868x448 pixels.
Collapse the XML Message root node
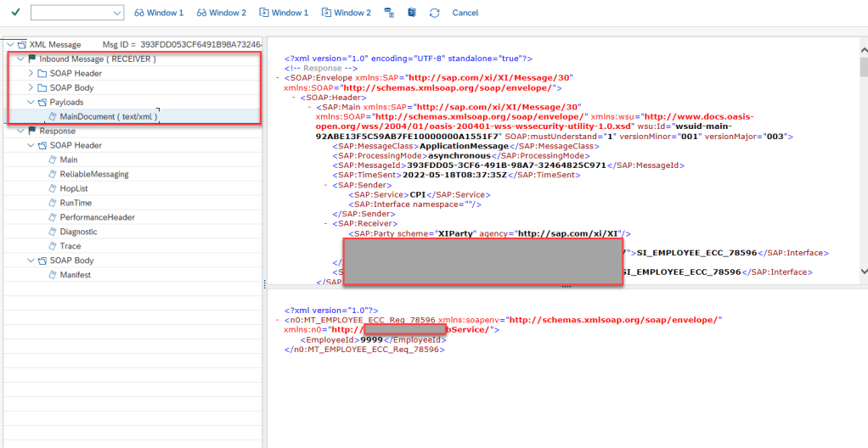9,44
